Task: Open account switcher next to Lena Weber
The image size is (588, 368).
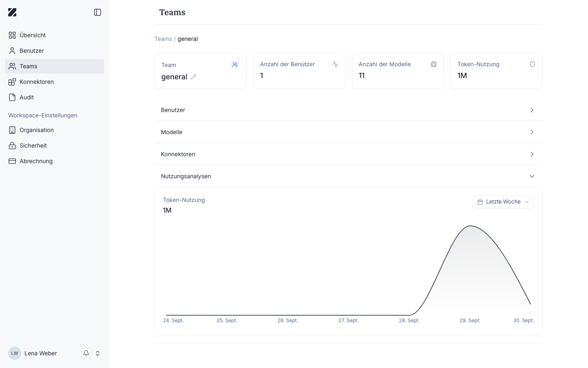Action: pos(98,353)
